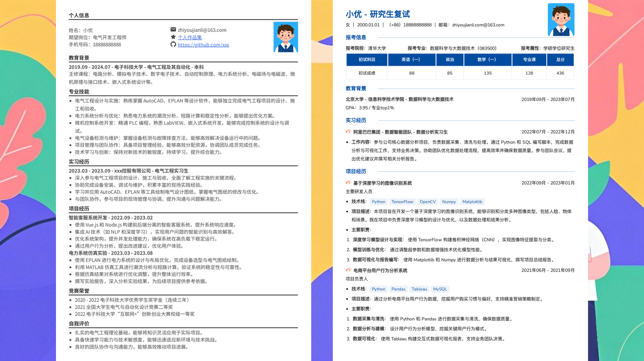
Task: Click the icon beside 阿里巴巴集团 entry
Action: tap(349, 132)
